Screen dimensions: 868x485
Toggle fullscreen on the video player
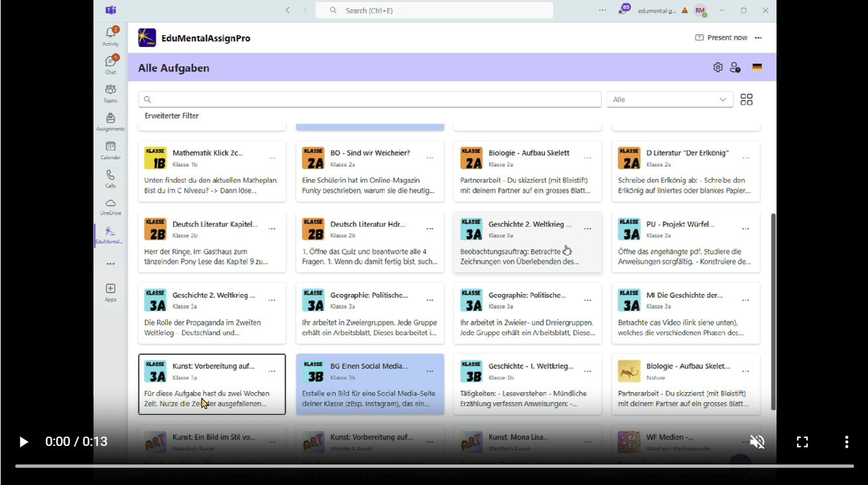pyautogui.click(x=802, y=442)
